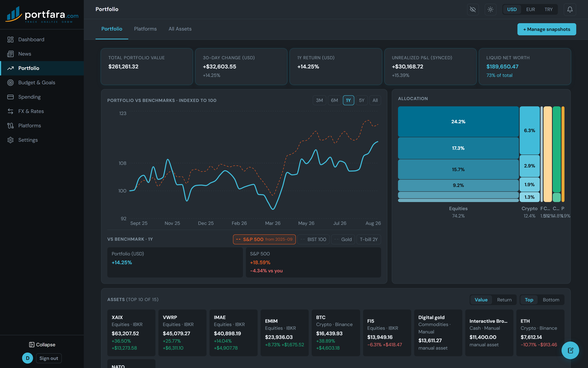Show Top assets
The height and width of the screenshot is (368, 588).
click(x=529, y=300)
